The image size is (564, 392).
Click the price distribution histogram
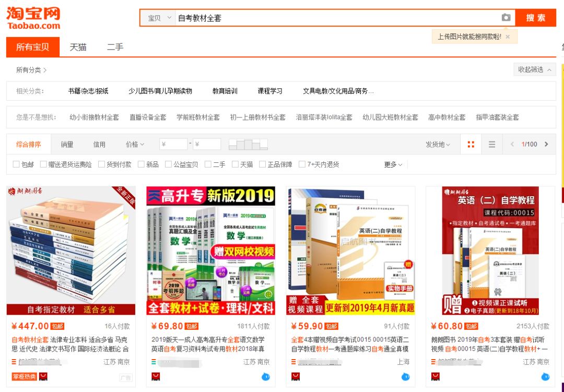pos(248,145)
